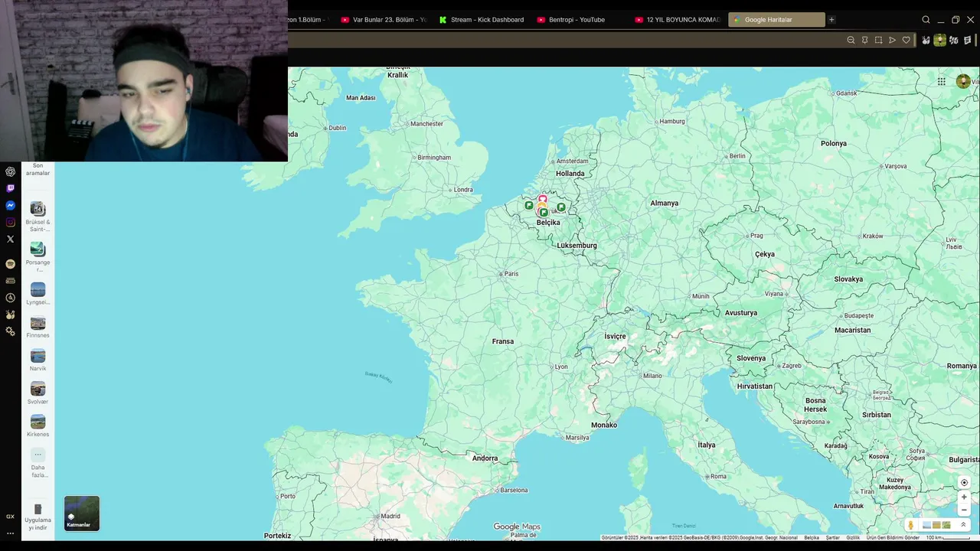
Task: Click the pin icon in address bar
Action: pyautogui.click(x=864, y=40)
